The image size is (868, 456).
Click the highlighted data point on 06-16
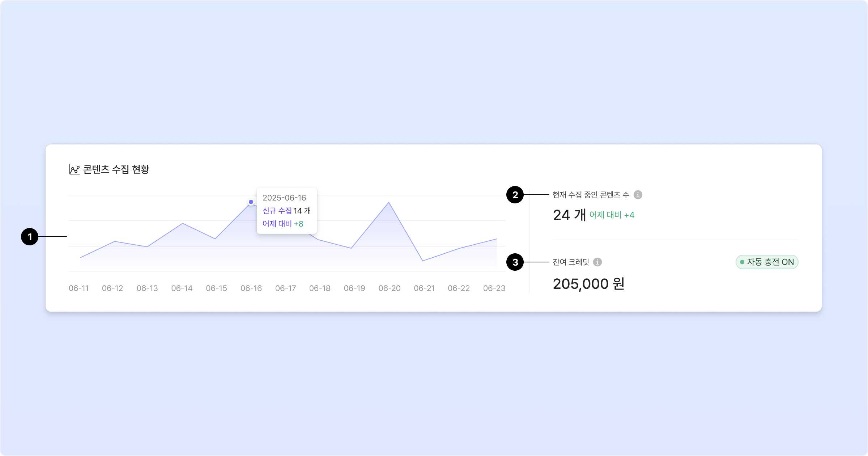251,202
